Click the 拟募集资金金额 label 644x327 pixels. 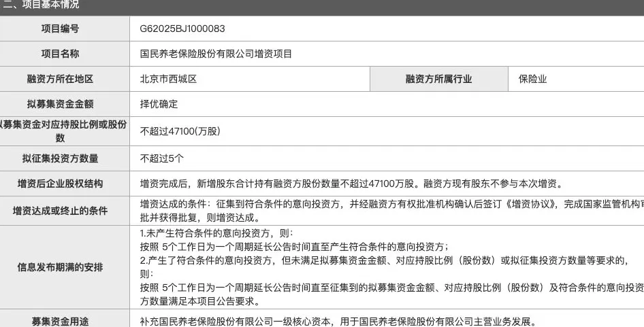pos(60,104)
